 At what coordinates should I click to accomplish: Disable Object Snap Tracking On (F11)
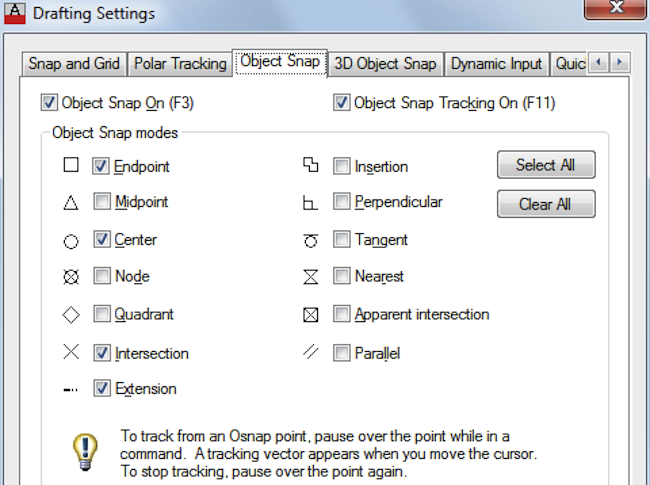coord(342,102)
